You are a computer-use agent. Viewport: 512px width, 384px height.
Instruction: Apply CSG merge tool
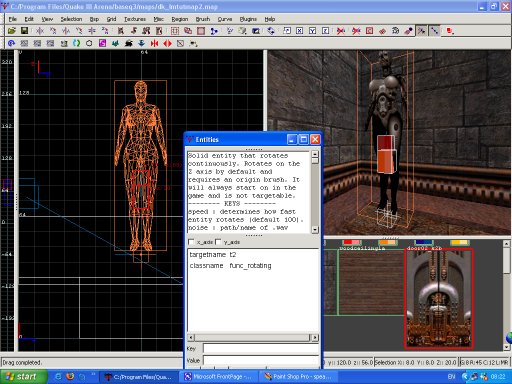188,31
